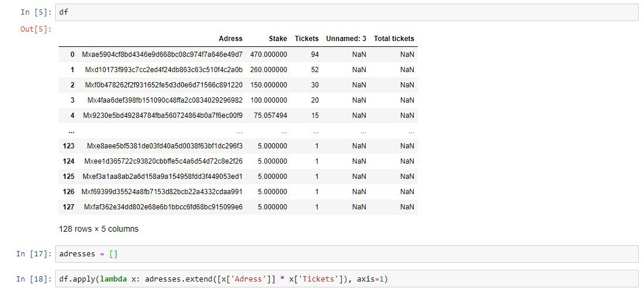Click row index 127
The height and width of the screenshot is (288, 644).
coord(69,206)
